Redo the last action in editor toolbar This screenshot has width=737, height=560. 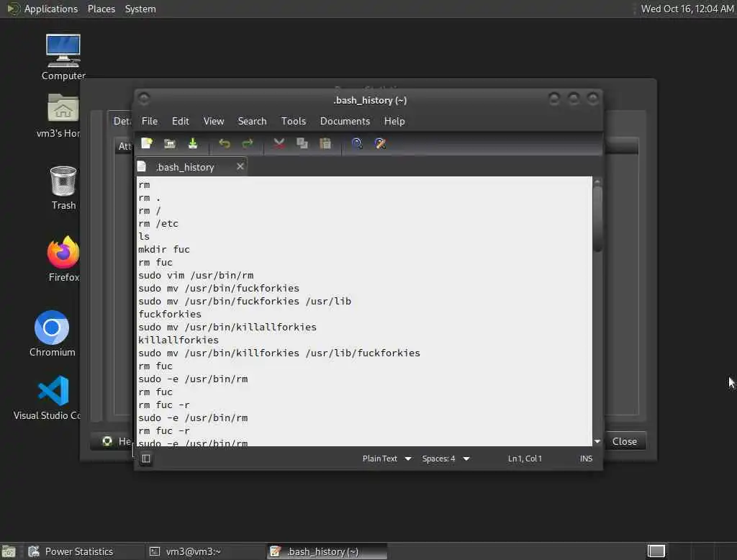pos(248,143)
